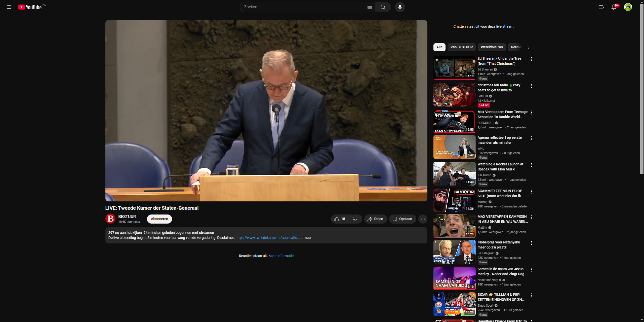
Task: Dislike the video with thumbs down
Action: click(x=355, y=219)
